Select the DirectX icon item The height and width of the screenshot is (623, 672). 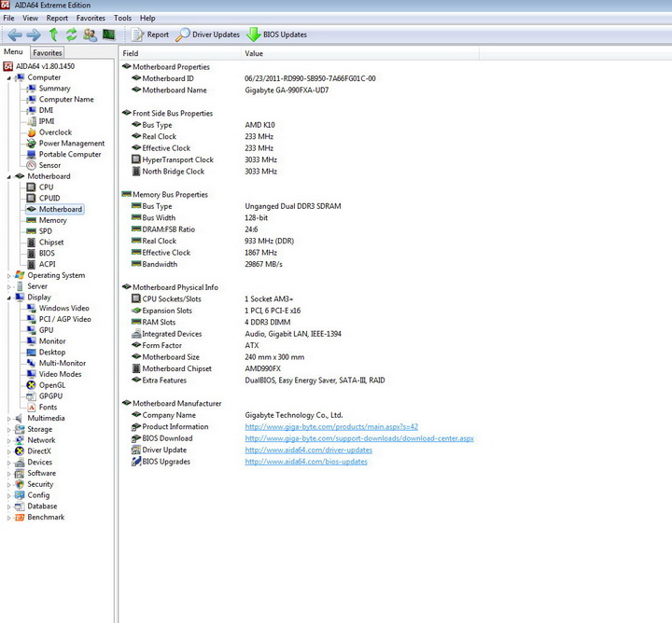click(20, 450)
